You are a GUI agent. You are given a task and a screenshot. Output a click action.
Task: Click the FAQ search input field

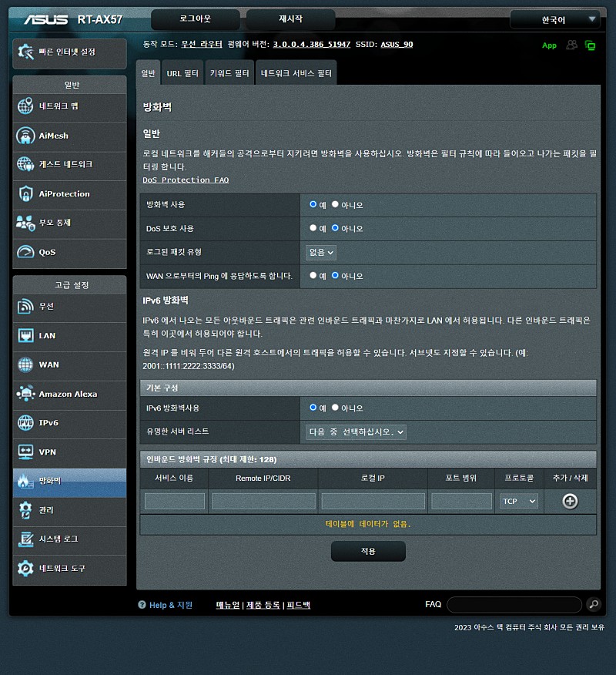pos(514,604)
